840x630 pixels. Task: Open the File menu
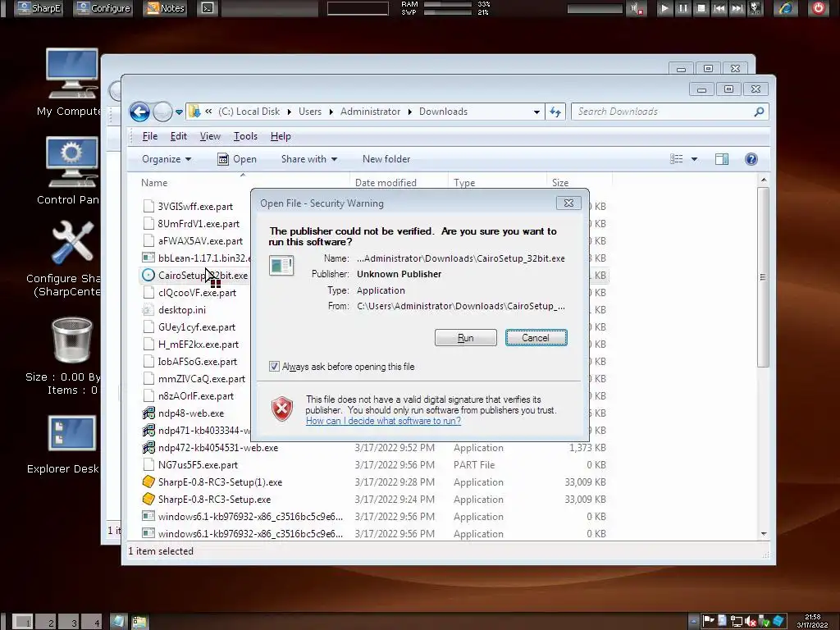[x=150, y=136]
